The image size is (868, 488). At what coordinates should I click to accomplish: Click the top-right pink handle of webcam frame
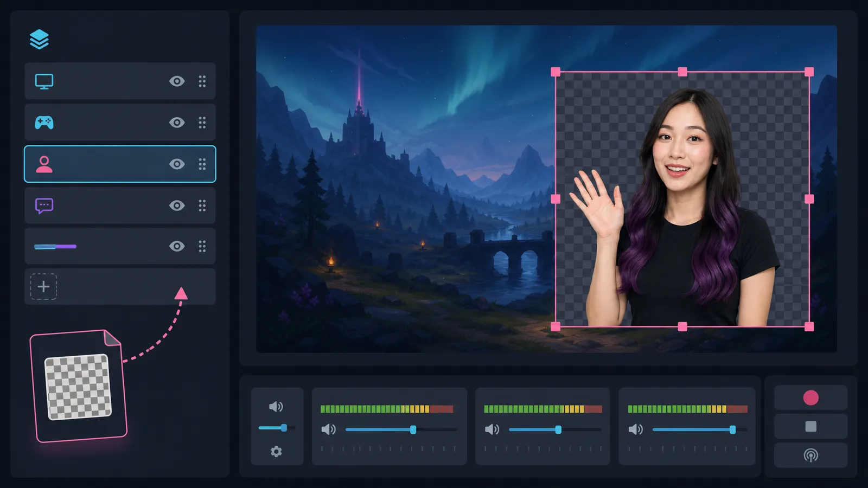809,72
